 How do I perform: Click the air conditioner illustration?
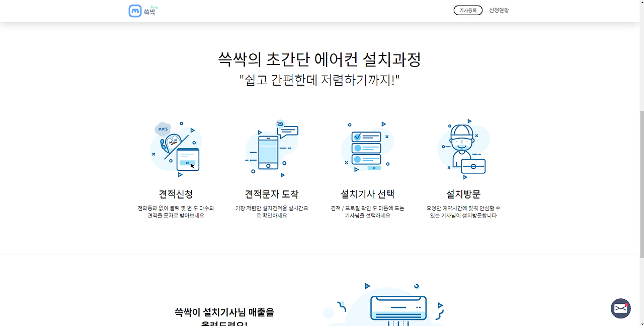(x=385, y=304)
